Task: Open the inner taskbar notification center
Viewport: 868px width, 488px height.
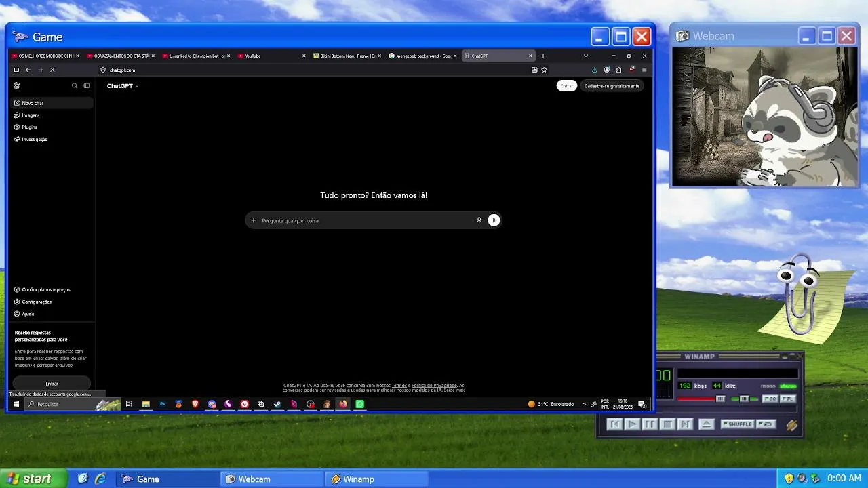Action: click(642, 405)
